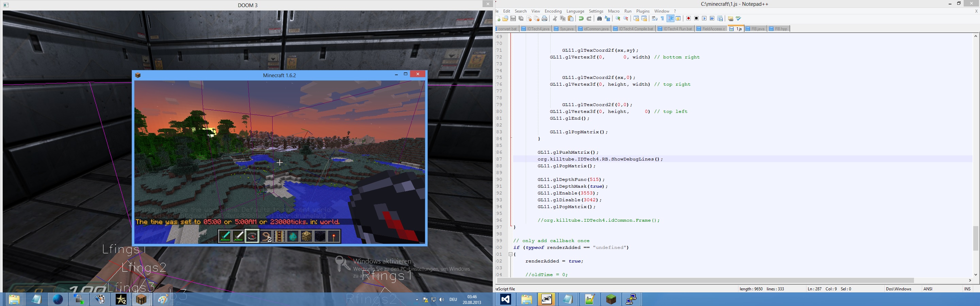The width and height of the screenshot is (980, 306).
Task: Open the Search menu
Action: tap(521, 11)
